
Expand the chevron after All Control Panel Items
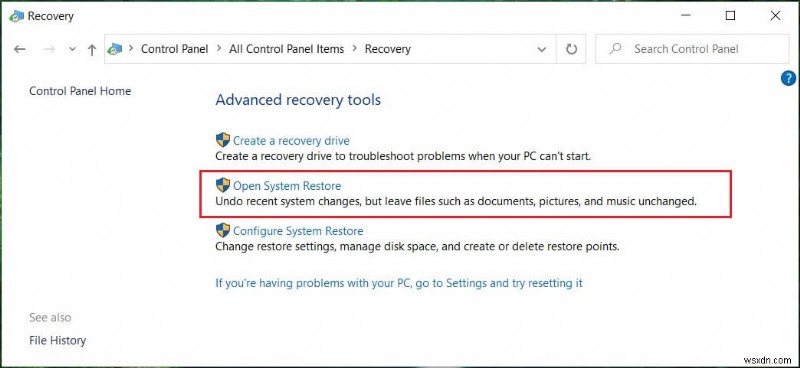355,49
